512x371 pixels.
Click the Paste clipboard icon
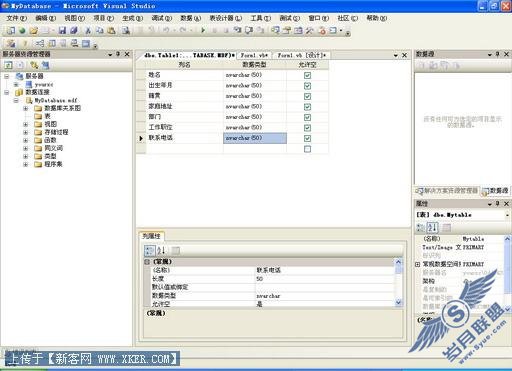pyautogui.click(x=111, y=31)
